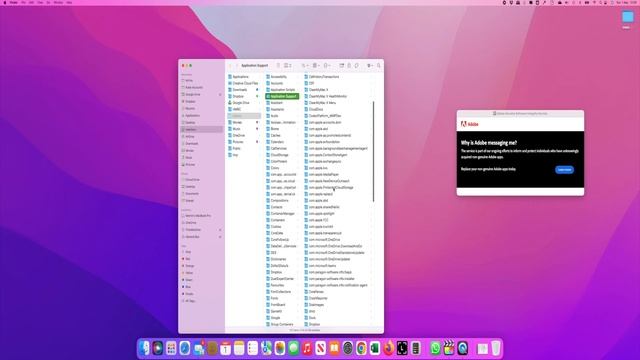Image resolution: width=640 pixels, height=360 pixels.
Task: Select the highlighted Application Support folder
Action: tap(282, 96)
